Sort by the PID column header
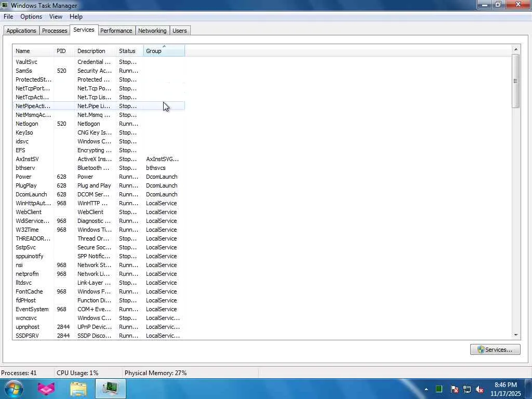 pos(64,51)
